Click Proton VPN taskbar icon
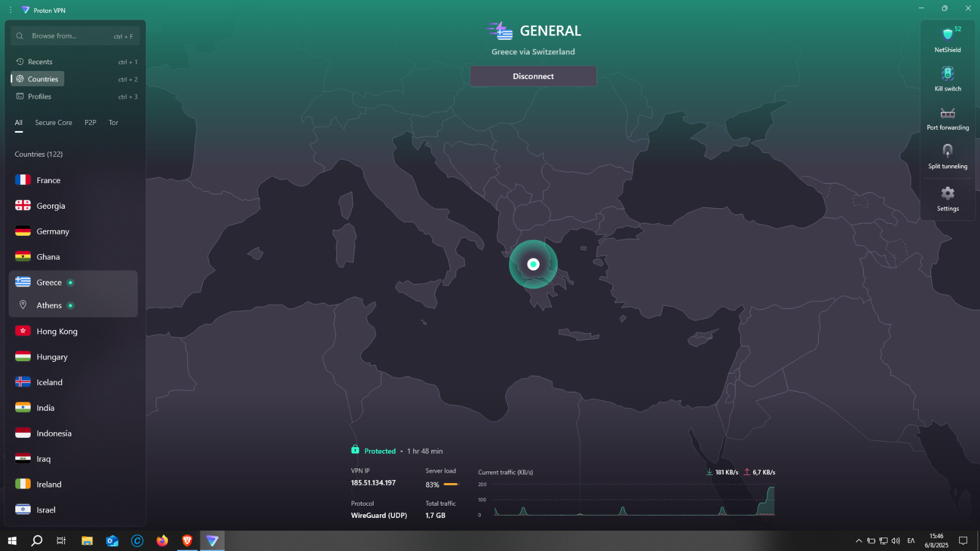 [212, 541]
